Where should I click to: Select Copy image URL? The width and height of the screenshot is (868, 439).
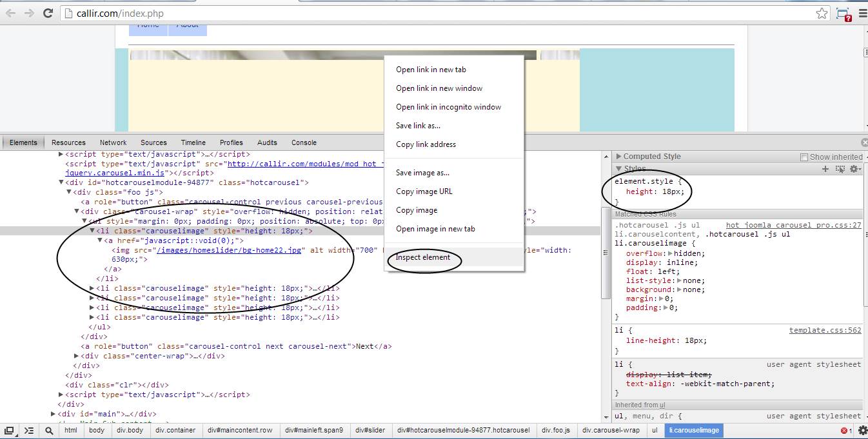point(454,191)
